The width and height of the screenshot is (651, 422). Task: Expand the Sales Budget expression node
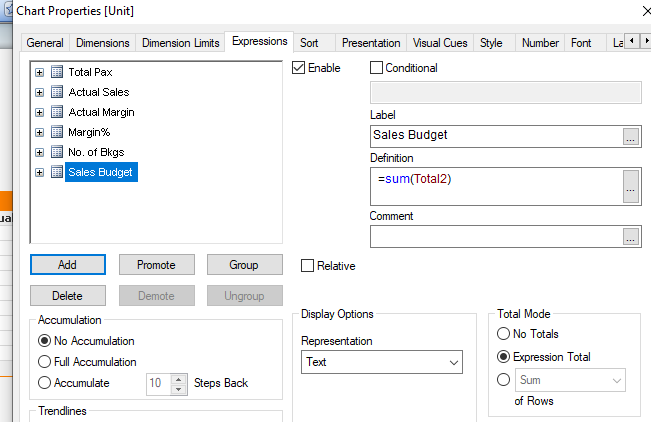(x=39, y=172)
